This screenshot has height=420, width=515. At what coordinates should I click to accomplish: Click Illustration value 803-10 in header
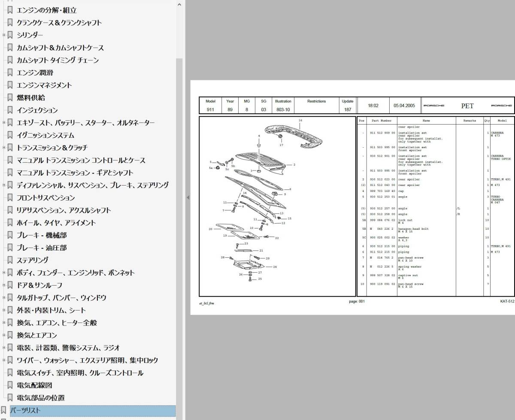(283, 110)
